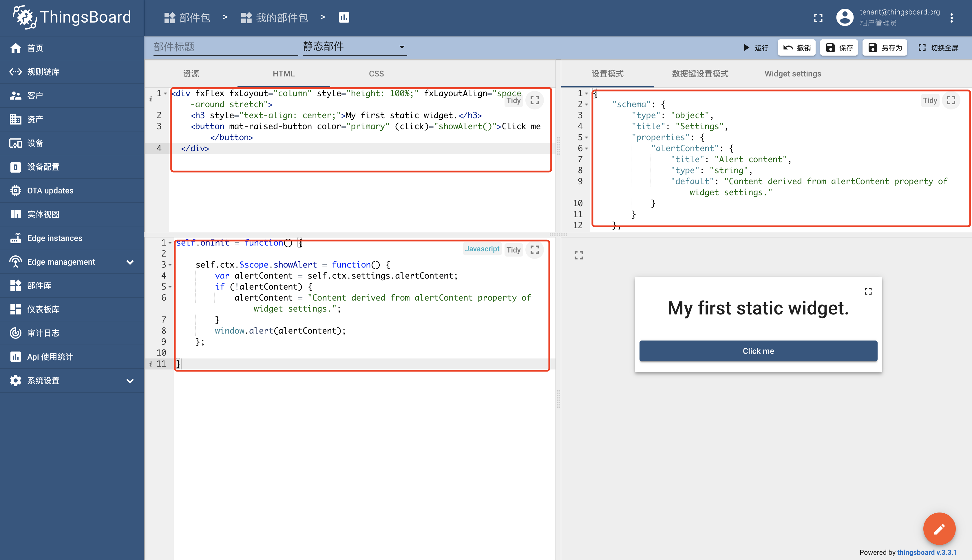
Task: Switch to 资源 resources tab
Action: [x=191, y=74]
